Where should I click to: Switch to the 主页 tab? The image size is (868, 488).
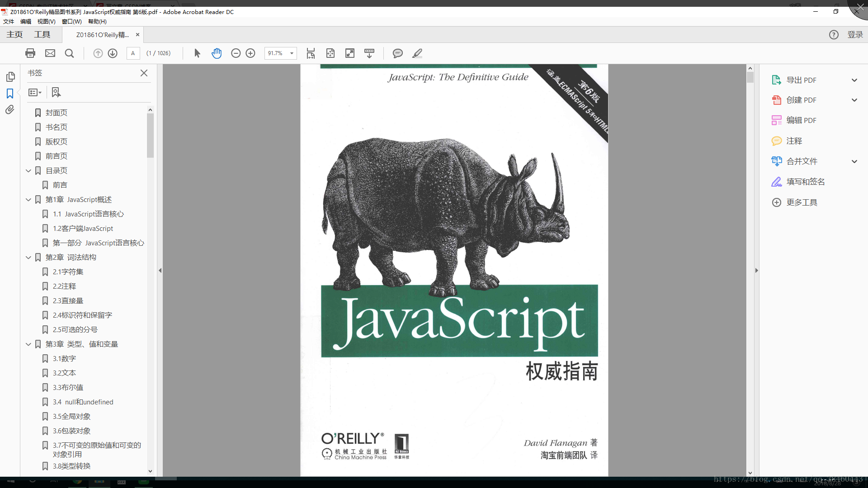pos(14,34)
